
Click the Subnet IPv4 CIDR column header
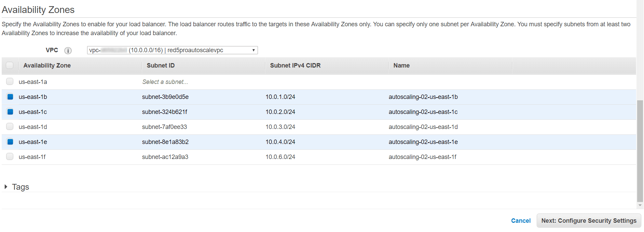pyautogui.click(x=295, y=66)
